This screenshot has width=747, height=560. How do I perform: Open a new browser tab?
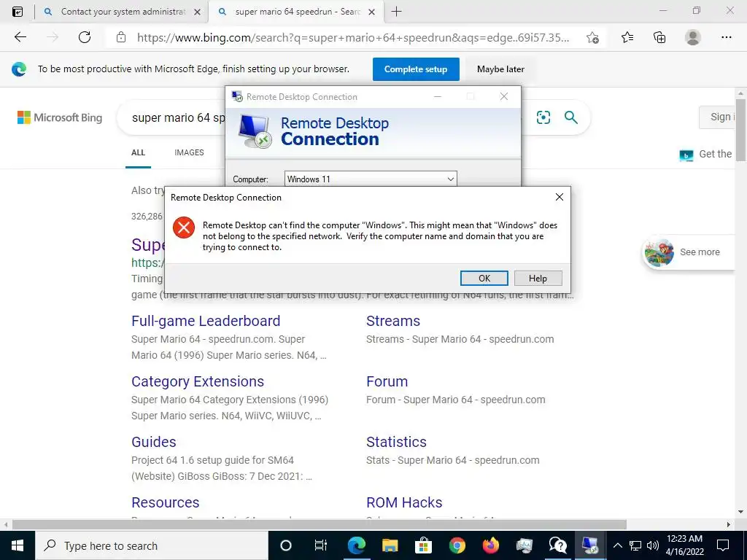pyautogui.click(x=396, y=12)
